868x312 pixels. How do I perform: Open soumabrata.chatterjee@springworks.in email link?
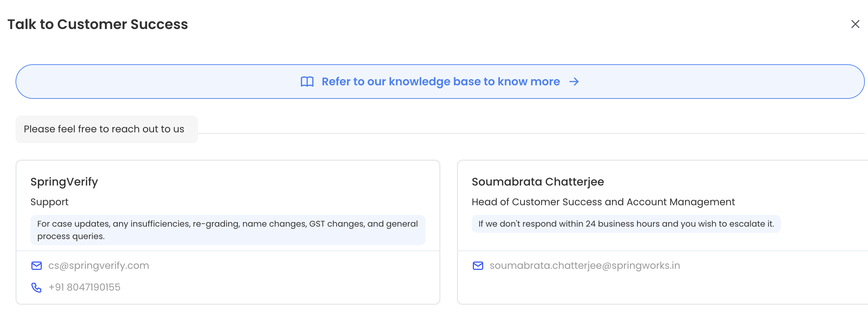585,265
